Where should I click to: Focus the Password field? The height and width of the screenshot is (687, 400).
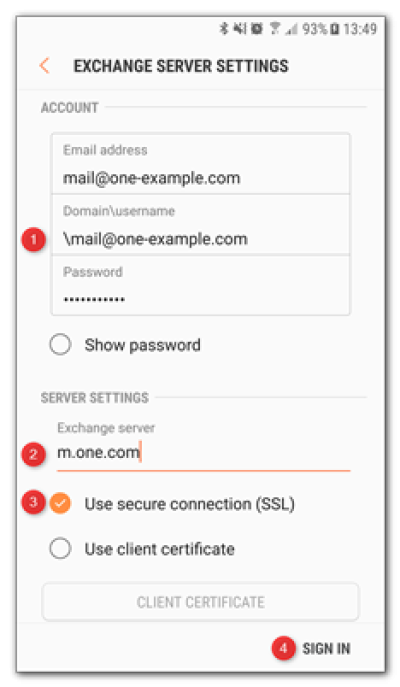click(201, 285)
